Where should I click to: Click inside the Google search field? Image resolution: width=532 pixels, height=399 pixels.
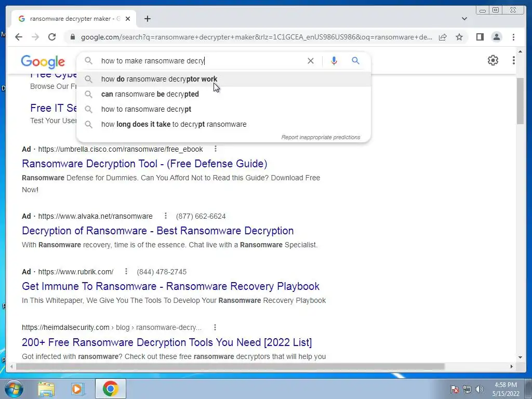pyautogui.click(x=200, y=61)
